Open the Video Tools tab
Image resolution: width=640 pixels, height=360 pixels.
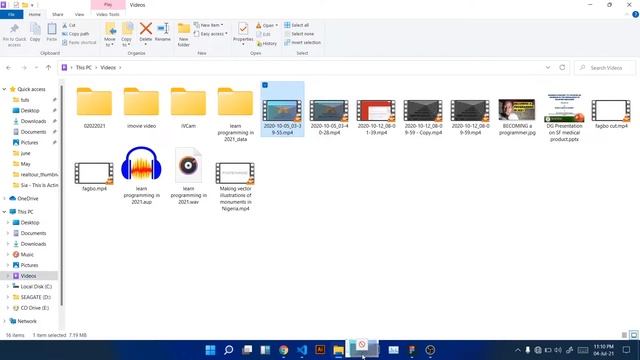tap(108, 14)
